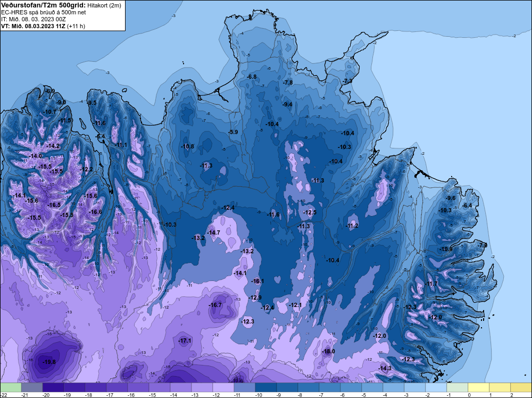The height and width of the screenshot is (398, 532).
Task: Click the temperature value -9.0
Action: (x=61, y=102)
